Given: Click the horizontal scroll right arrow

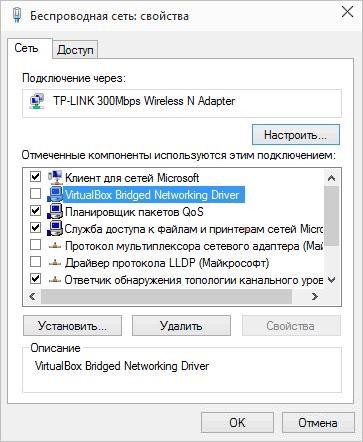Looking at the screenshot, I should click(314, 296).
